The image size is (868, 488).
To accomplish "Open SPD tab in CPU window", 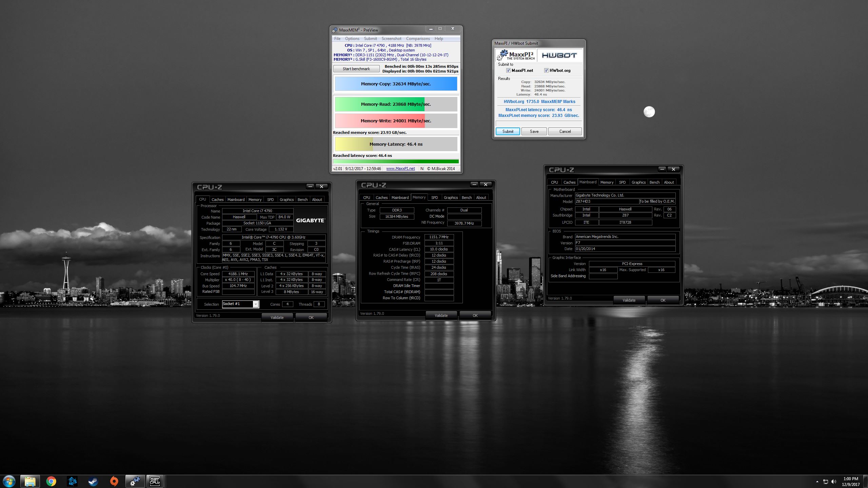I will click(x=270, y=200).
